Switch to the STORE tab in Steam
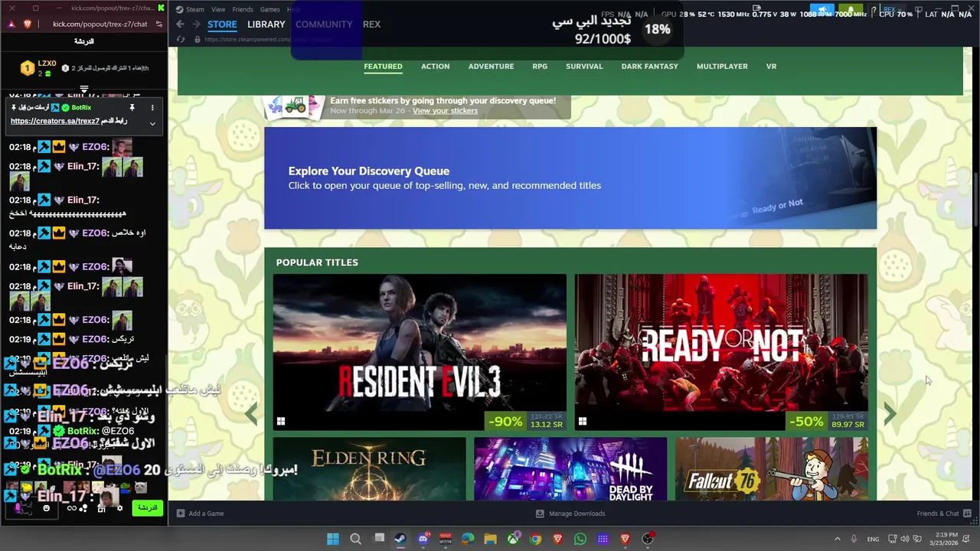 coord(222,24)
